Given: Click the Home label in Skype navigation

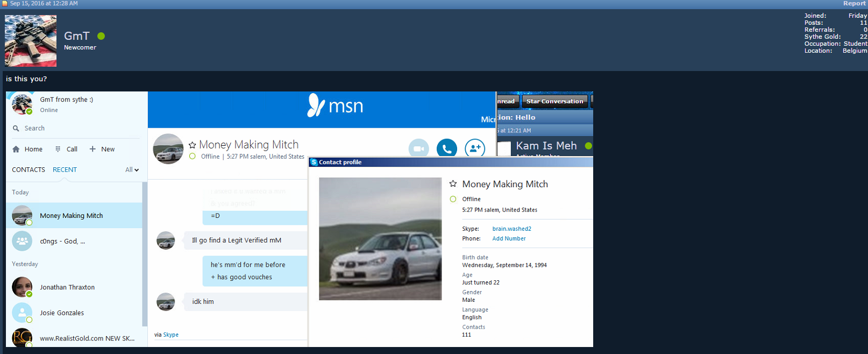Looking at the screenshot, I should (33, 149).
